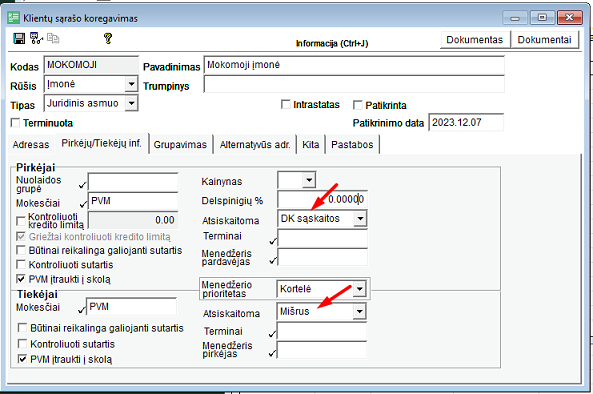Click the save floppy disk icon
The image size is (593, 394).
click(x=19, y=38)
